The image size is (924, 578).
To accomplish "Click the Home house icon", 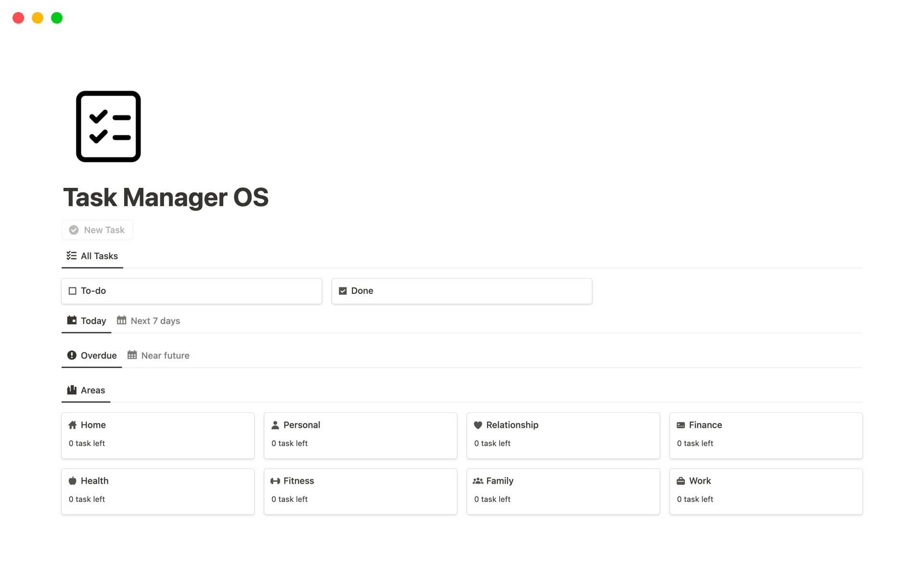I will tap(73, 425).
